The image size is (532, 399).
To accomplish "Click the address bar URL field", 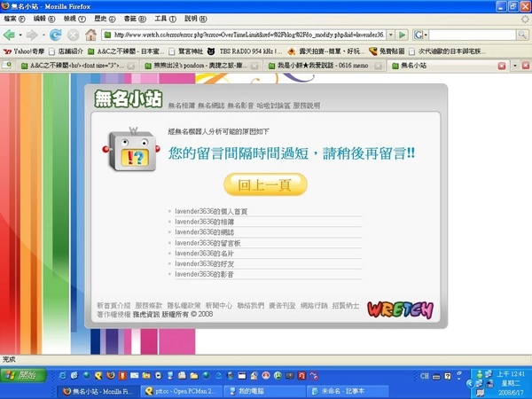I will 247,35.
